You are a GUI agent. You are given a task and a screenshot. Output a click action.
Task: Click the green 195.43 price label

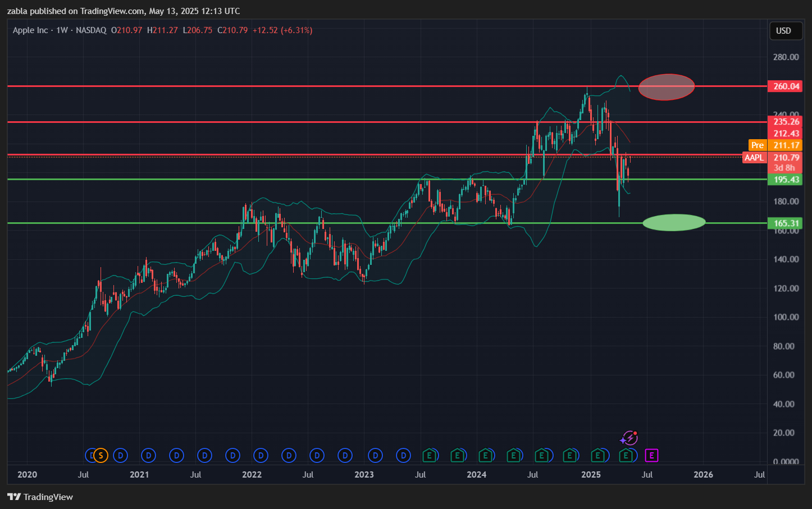click(x=786, y=180)
